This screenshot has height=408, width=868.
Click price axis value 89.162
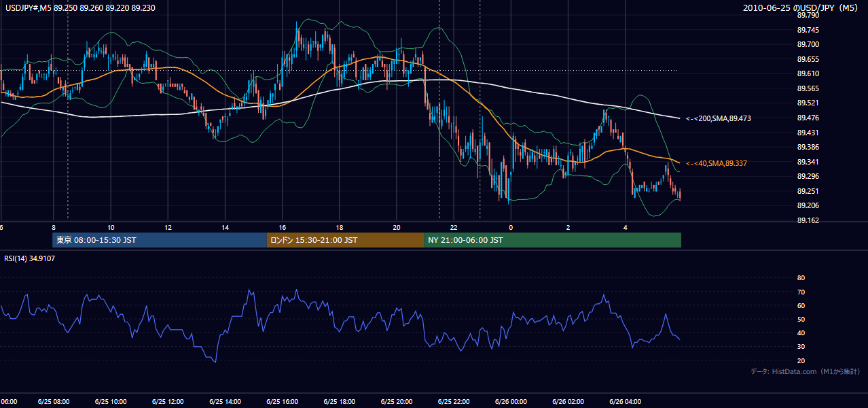click(808, 220)
